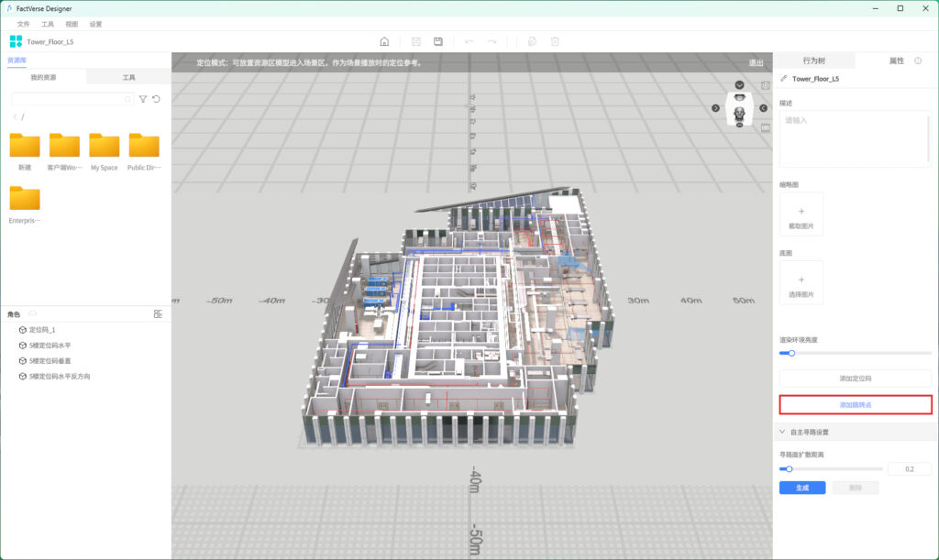
Task: Click cube icon of 定位码_1 row
Action: coord(23,330)
